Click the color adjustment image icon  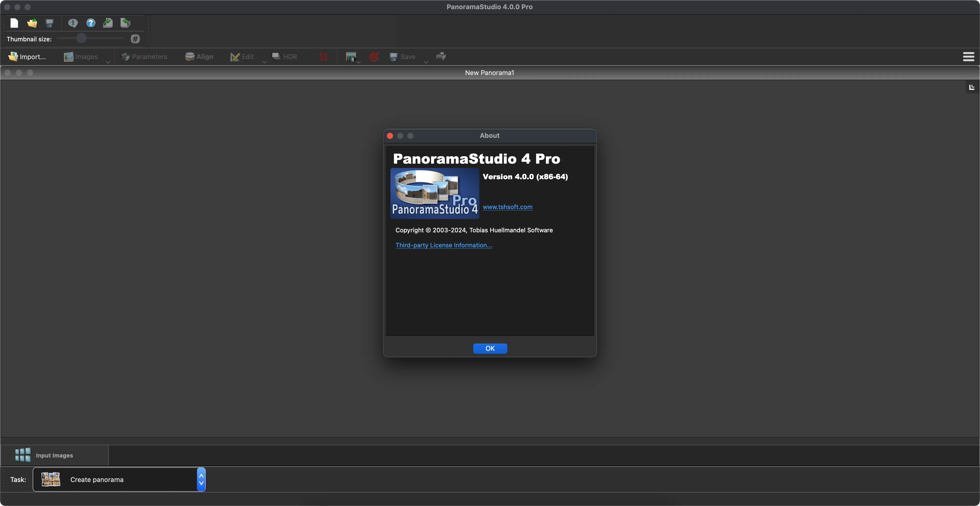tap(351, 57)
